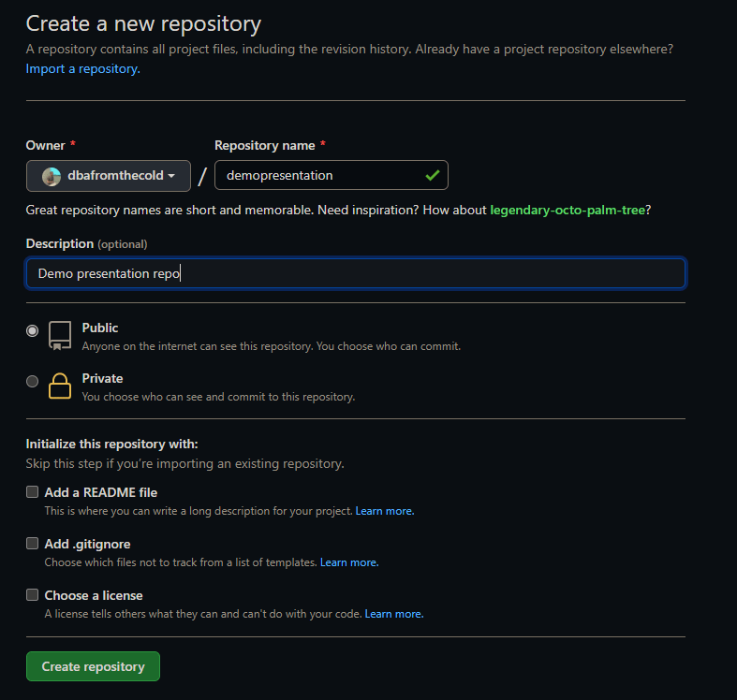This screenshot has width=737, height=700.
Task: Click the green checkmark in repository name
Action: pyautogui.click(x=432, y=175)
